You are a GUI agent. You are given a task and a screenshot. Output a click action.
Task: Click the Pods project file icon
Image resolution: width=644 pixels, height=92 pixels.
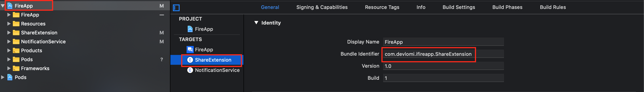tap(10, 77)
